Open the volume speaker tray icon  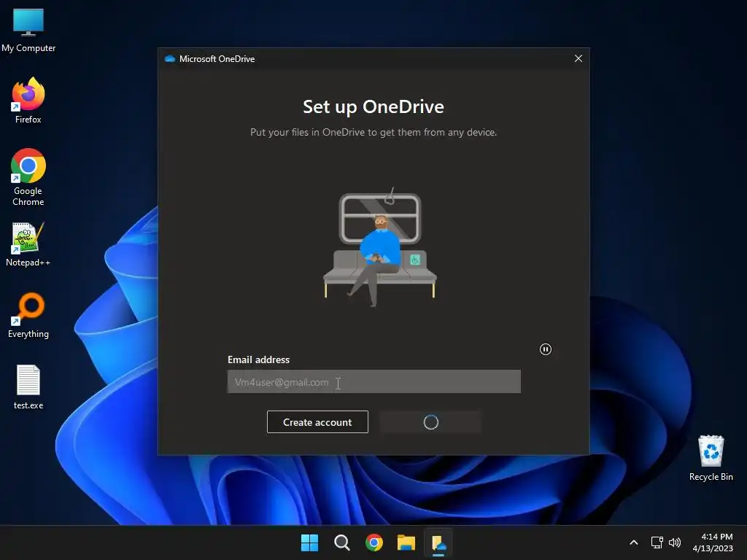coord(675,542)
